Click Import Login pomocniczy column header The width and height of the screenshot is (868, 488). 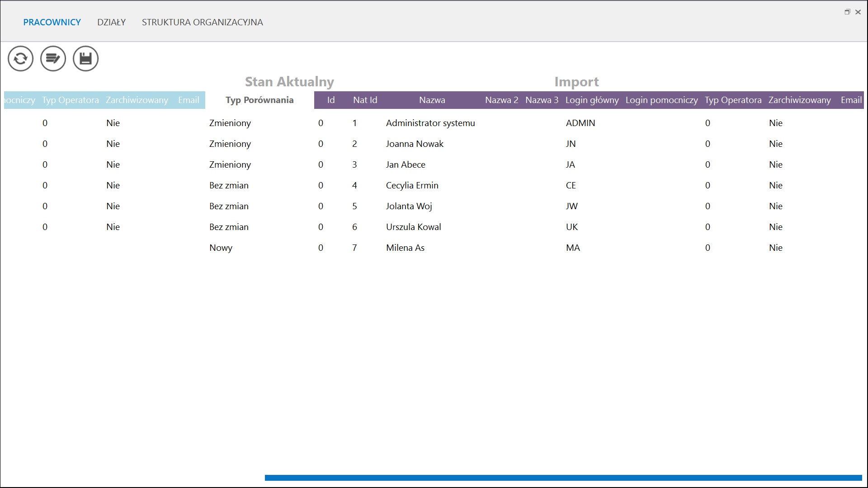click(x=661, y=100)
